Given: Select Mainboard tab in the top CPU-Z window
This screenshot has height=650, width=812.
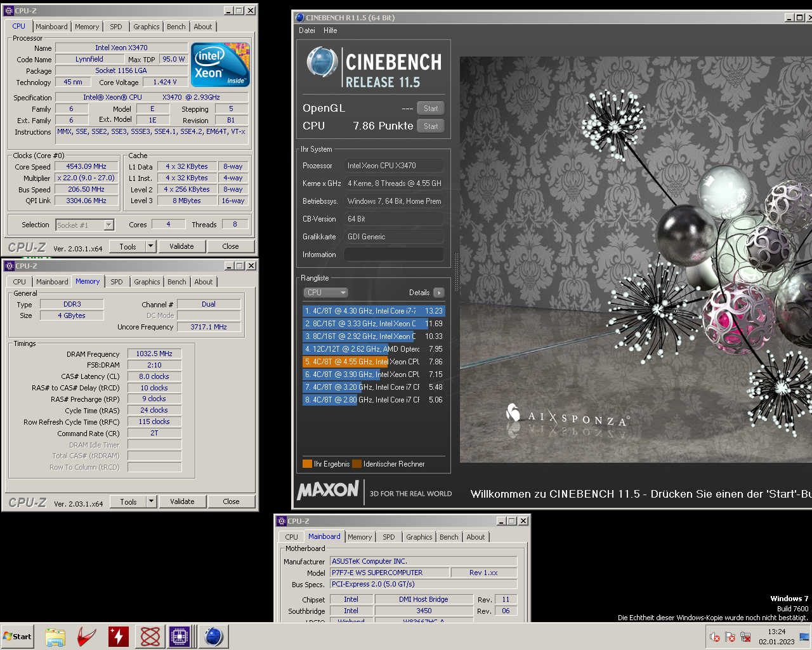Looking at the screenshot, I should click(51, 27).
